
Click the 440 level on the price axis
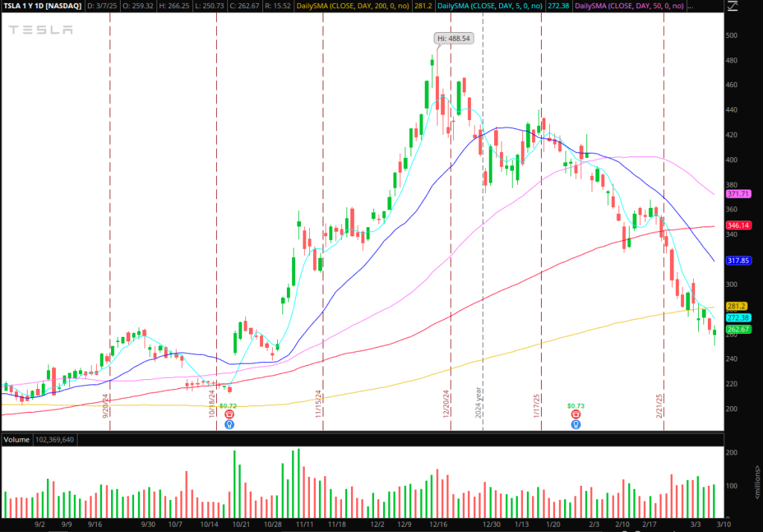(732, 110)
